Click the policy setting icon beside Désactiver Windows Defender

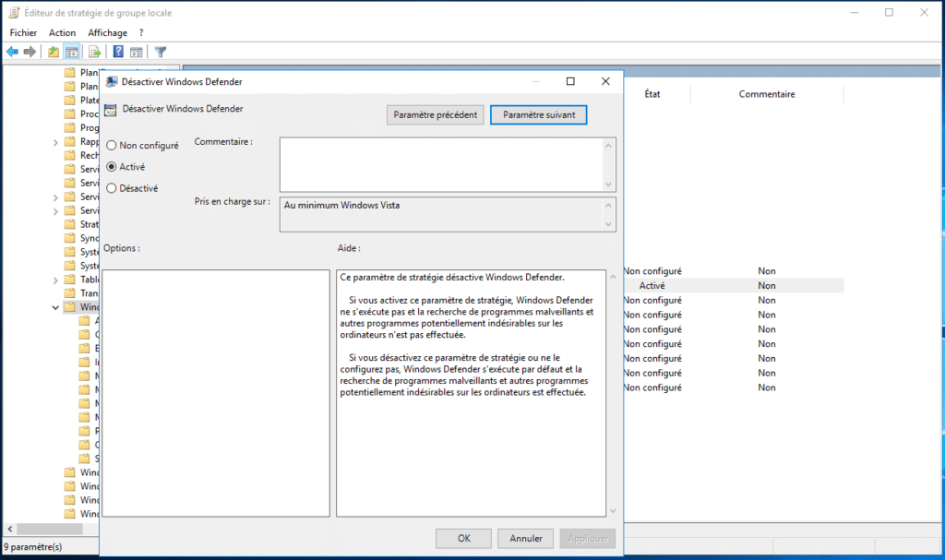111,110
